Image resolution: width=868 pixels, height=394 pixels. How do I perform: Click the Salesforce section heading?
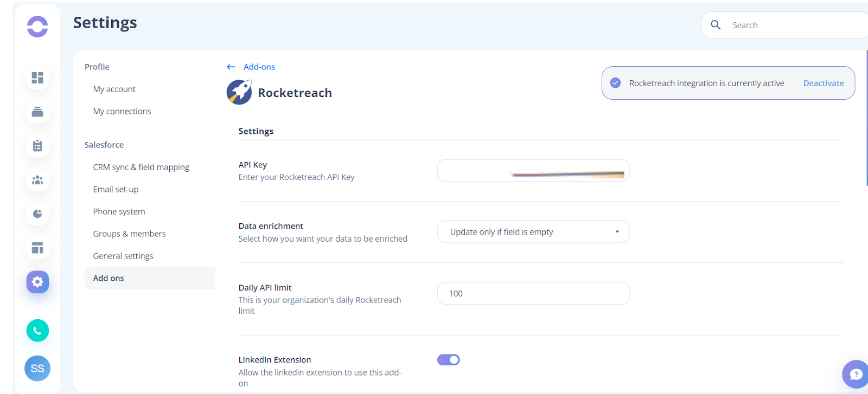tap(104, 145)
